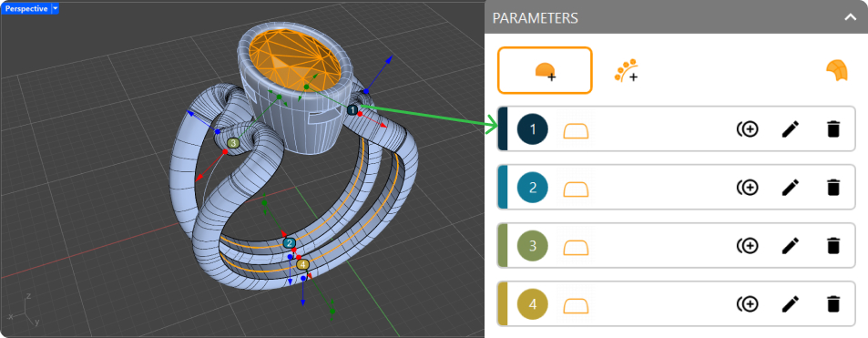Collapse the PARAMETERS panel chevron
This screenshot has height=338, width=868.
click(851, 17)
